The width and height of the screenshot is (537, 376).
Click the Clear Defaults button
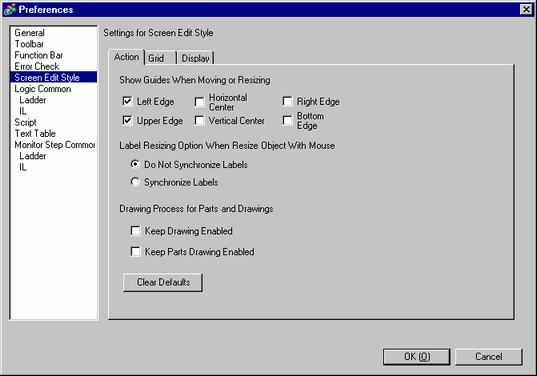(163, 282)
